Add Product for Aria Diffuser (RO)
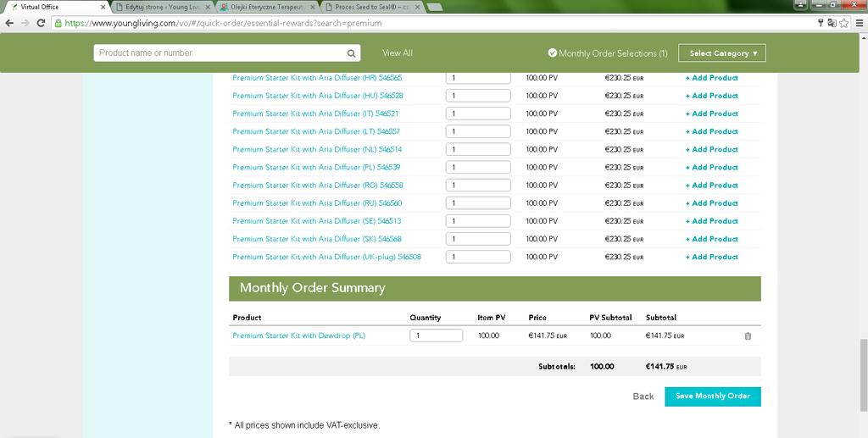This screenshot has width=868, height=438. click(x=712, y=186)
